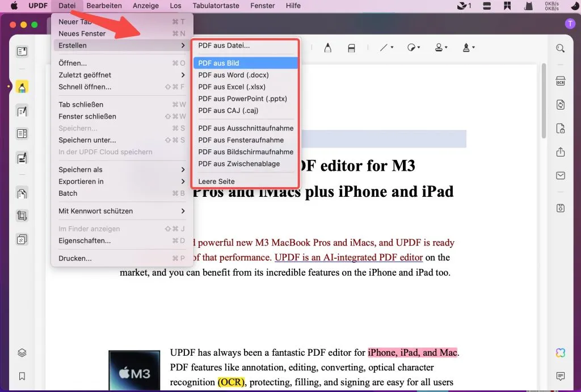581x392 pixels.
Task: Select the Eraser tool in the toolbar
Action: click(352, 48)
